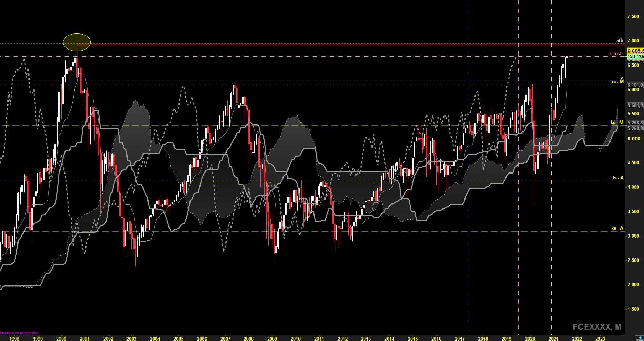This screenshot has width=644, height=341.
Task: Click the 4 000 price axis label
Action: [x=633, y=187]
